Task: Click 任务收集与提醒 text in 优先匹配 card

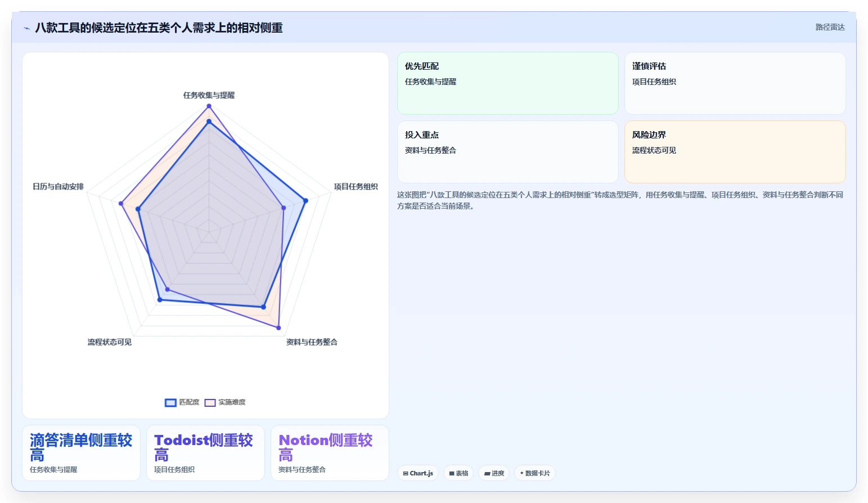Action: [430, 82]
